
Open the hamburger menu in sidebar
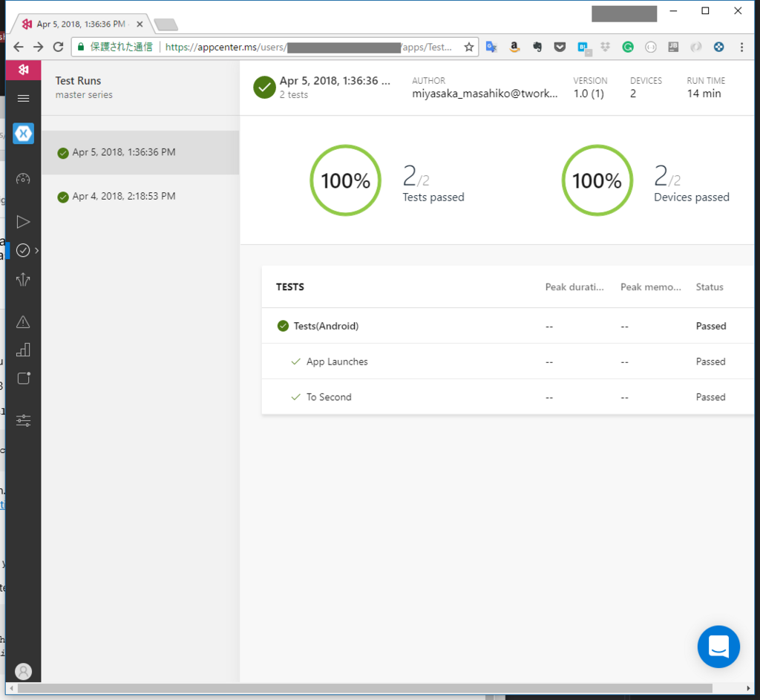point(23,99)
